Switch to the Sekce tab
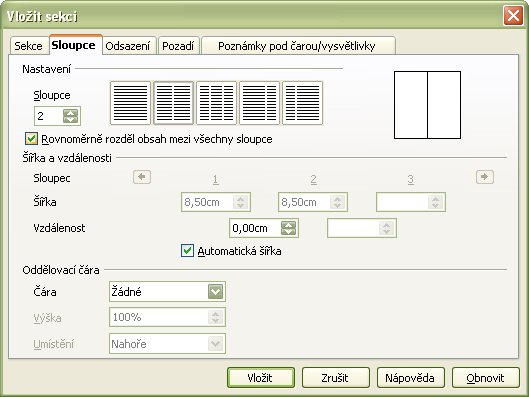 [28, 46]
